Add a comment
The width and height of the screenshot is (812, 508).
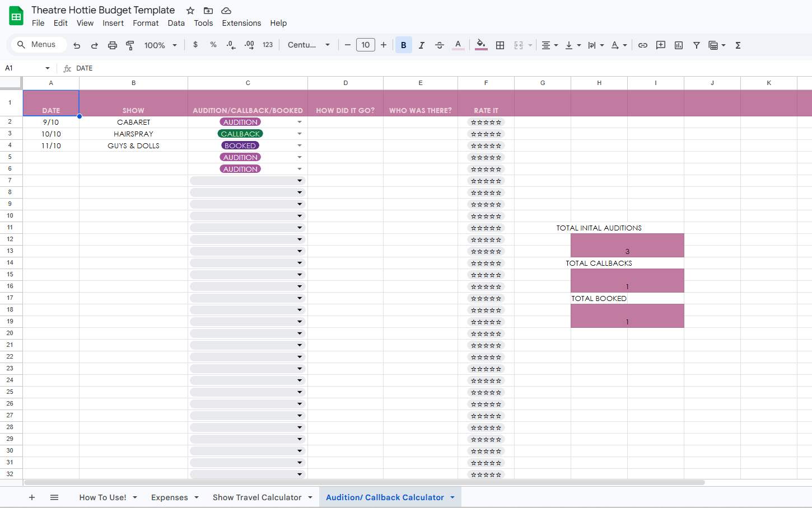tap(661, 45)
